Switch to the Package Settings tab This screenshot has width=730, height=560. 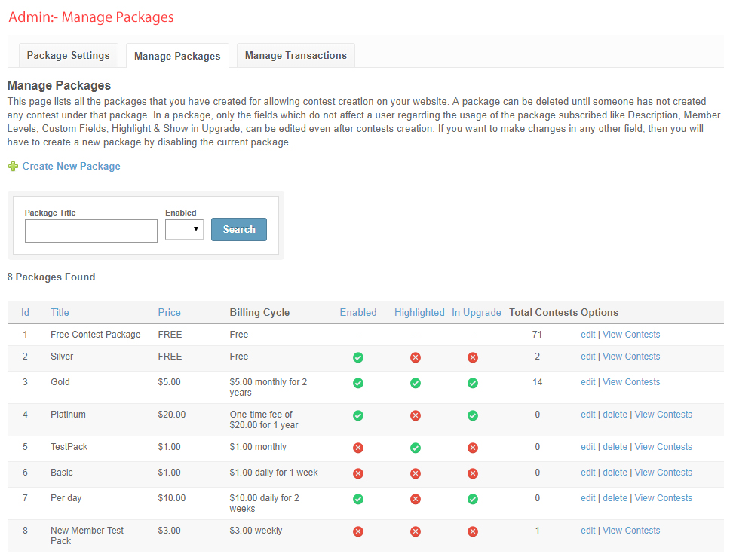(69, 55)
